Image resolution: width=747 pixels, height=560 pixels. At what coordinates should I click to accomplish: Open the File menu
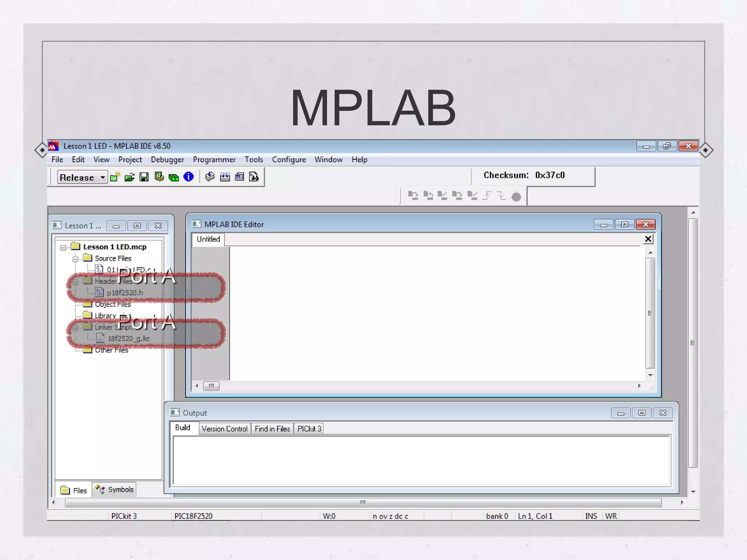coord(57,159)
